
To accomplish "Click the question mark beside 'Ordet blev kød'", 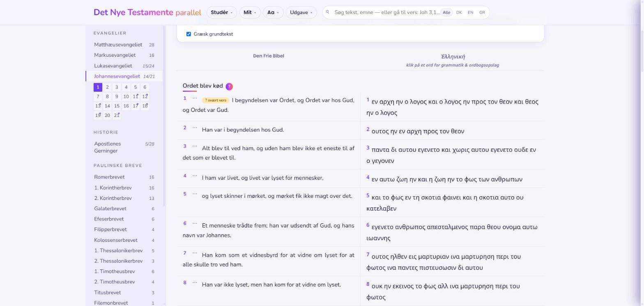I will (229, 86).
